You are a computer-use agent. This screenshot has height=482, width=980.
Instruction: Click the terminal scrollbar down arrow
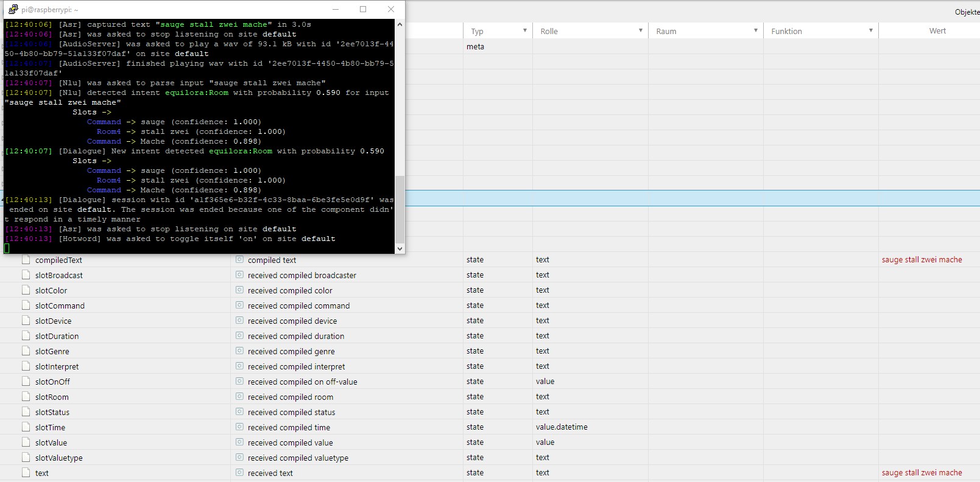[400, 248]
